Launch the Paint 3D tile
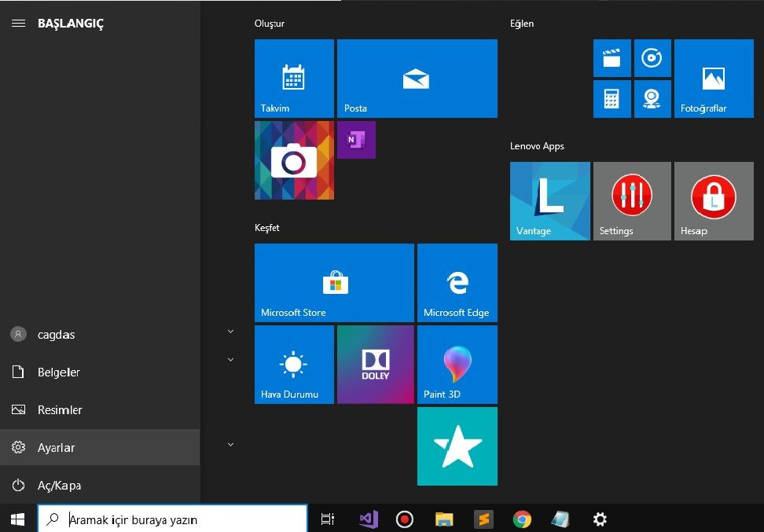This screenshot has width=764, height=532. click(x=457, y=365)
